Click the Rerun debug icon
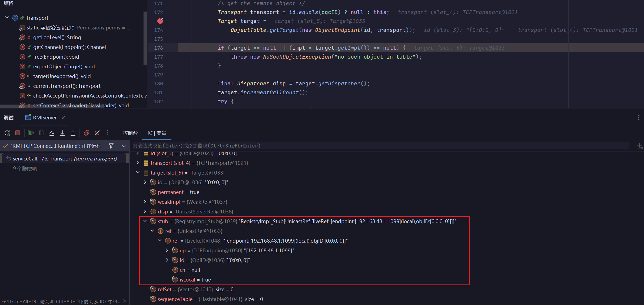The width and height of the screenshot is (644, 305). pos(7,133)
